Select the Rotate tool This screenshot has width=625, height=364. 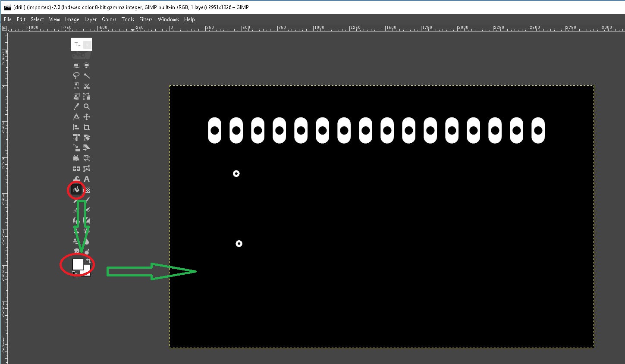tap(87, 138)
